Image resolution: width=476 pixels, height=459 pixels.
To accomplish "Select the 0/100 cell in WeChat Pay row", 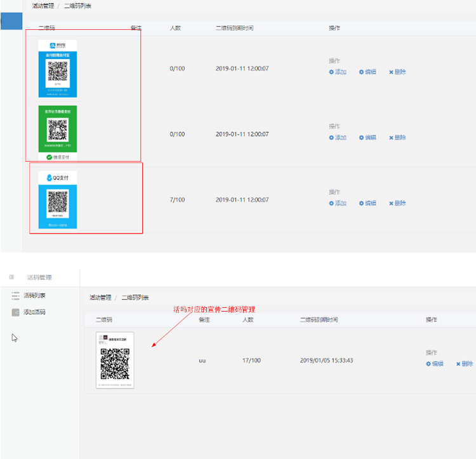I will click(177, 134).
